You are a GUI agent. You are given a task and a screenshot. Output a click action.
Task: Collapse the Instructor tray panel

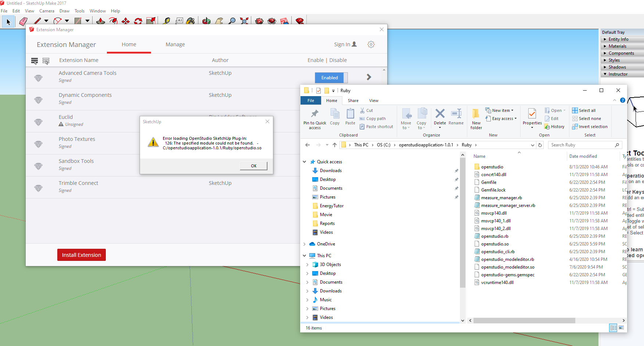(x=622, y=74)
